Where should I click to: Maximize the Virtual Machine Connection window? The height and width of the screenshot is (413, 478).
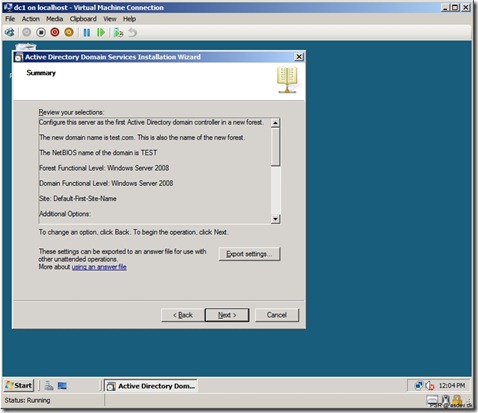(455, 7)
